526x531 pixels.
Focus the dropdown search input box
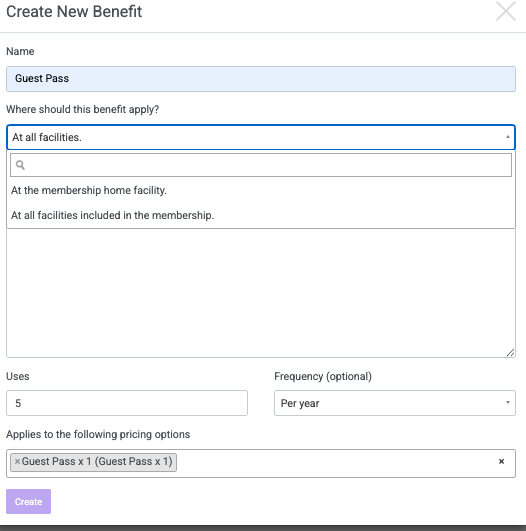pyautogui.click(x=261, y=165)
